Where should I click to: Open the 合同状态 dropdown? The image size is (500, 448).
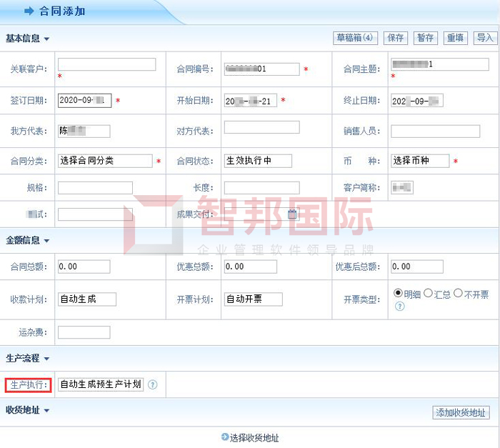tap(258, 161)
